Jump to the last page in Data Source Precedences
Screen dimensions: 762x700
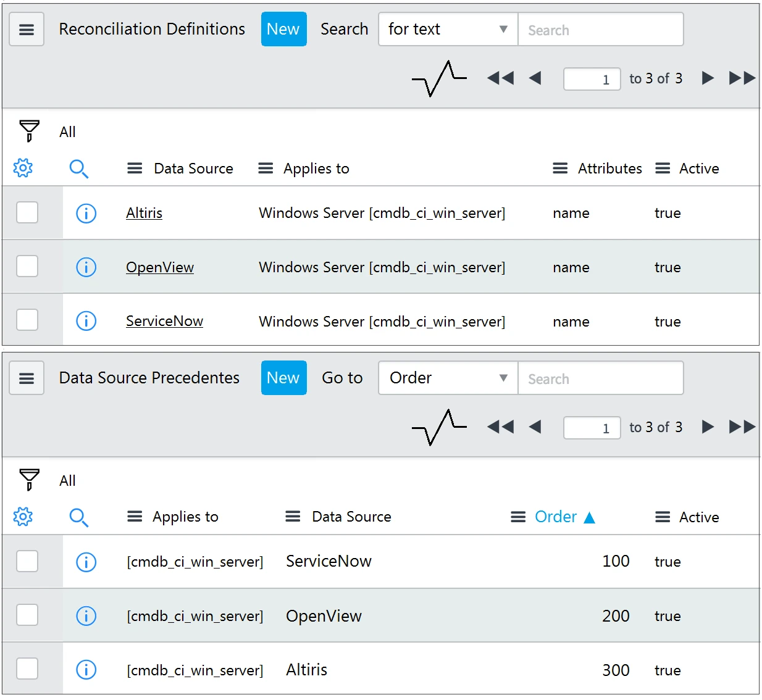coord(742,427)
